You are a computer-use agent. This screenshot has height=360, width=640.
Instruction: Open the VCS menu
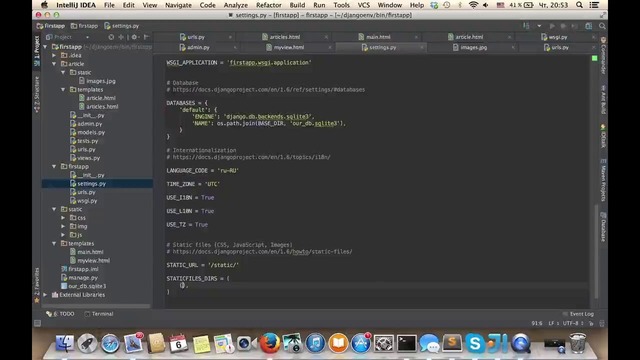pos(363,5)
